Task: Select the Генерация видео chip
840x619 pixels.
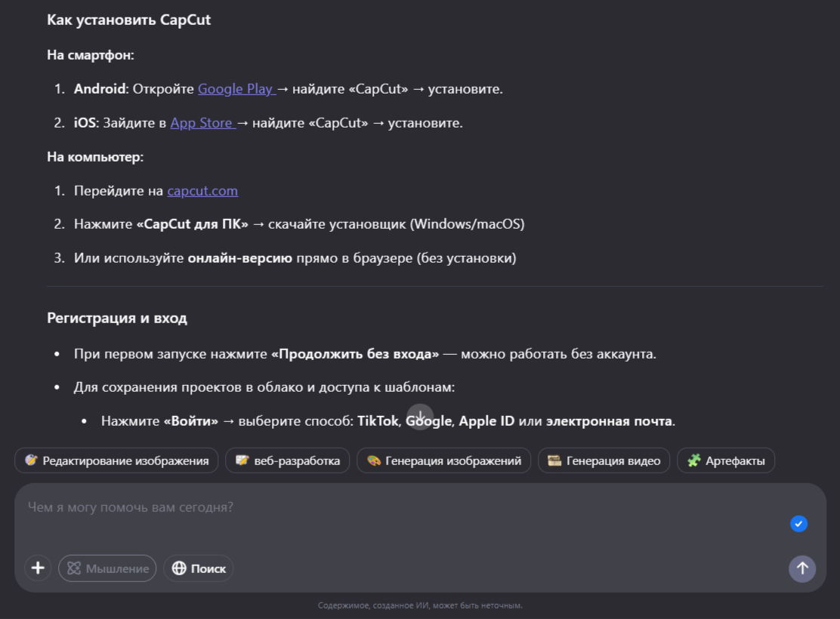Action: (604, 460)
